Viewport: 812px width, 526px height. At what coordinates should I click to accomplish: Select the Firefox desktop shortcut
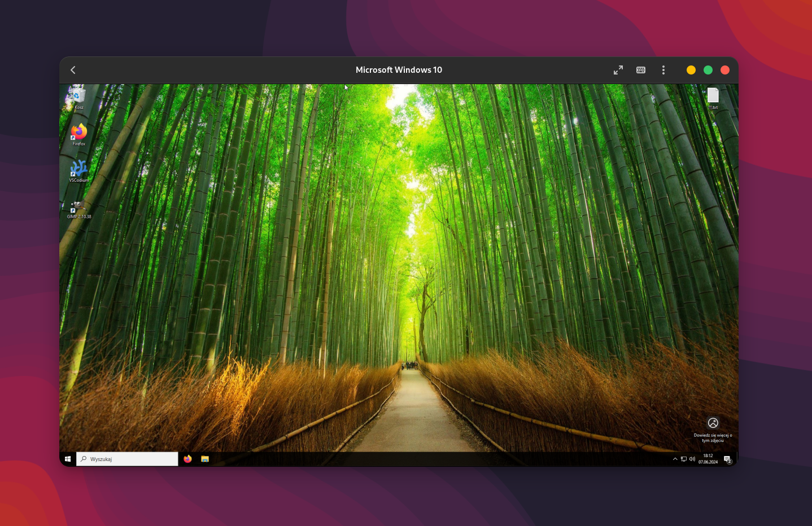(78, 134)
